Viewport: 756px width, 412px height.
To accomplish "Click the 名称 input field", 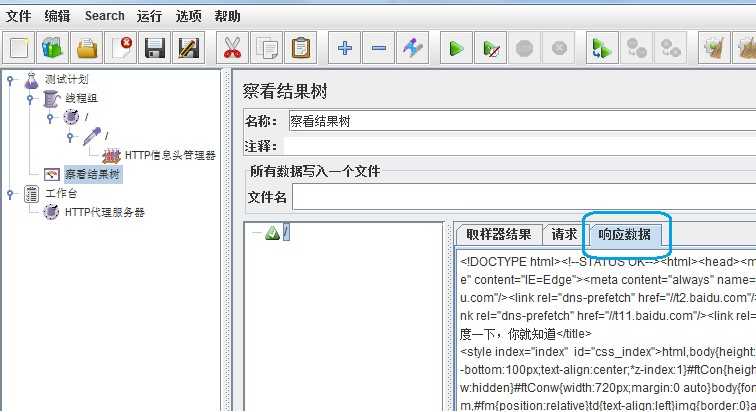I will 522,121.
